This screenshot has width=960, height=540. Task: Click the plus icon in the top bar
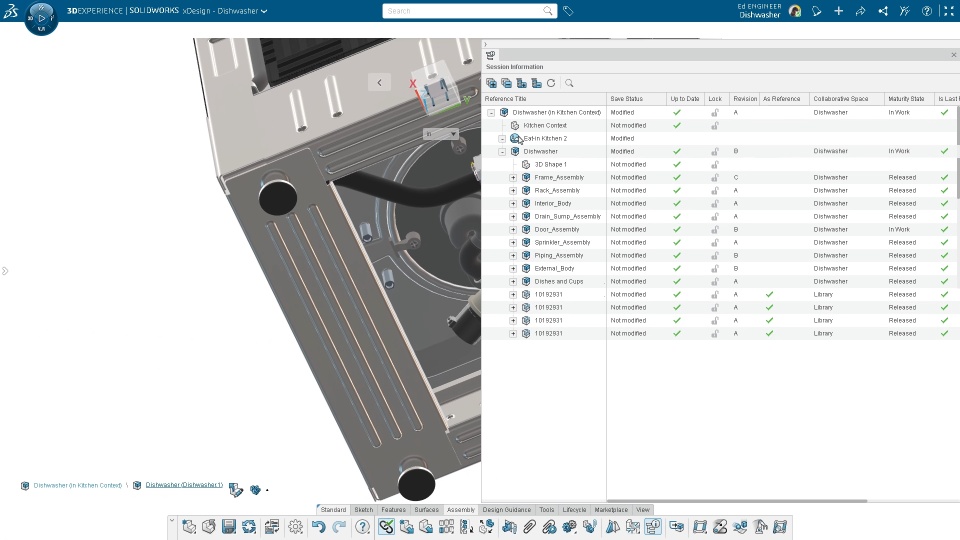838,11
